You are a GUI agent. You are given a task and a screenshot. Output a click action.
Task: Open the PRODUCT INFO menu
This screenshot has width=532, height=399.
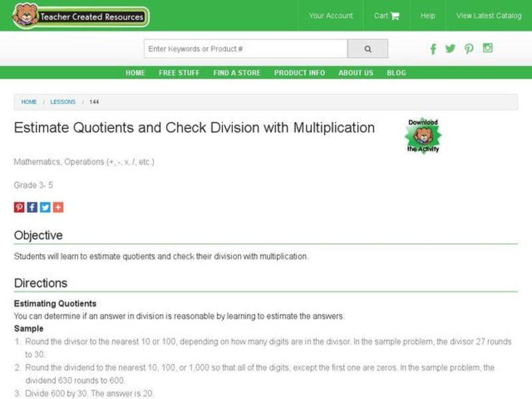pos(299,73)
